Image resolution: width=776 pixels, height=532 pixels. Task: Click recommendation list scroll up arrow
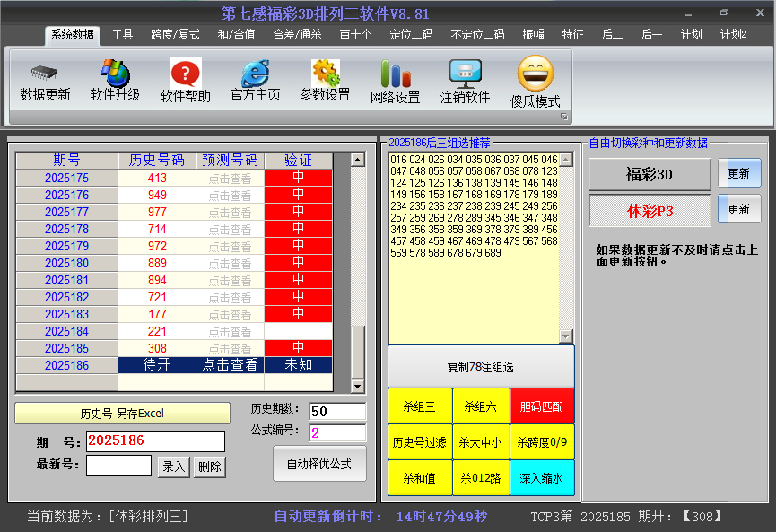coord(566,160)
